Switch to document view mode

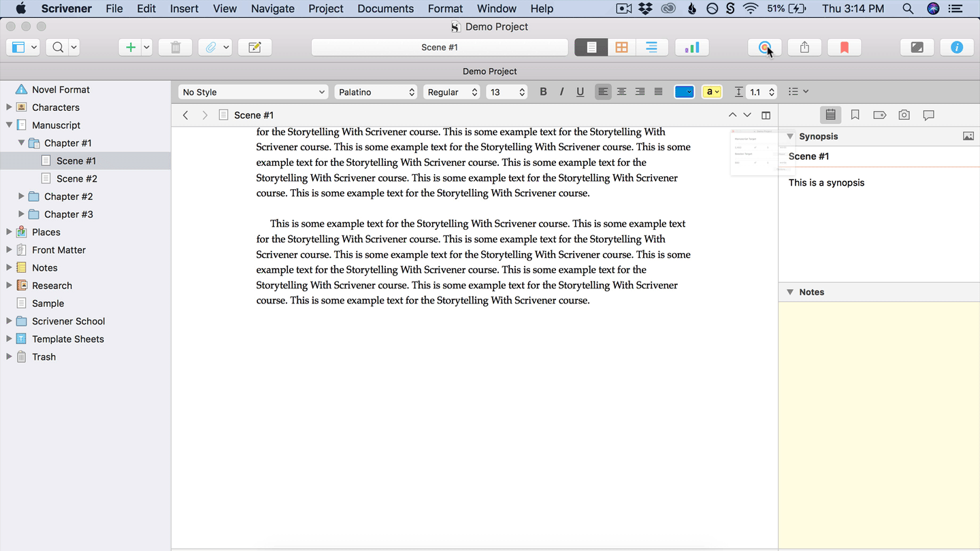pos(591,48)
